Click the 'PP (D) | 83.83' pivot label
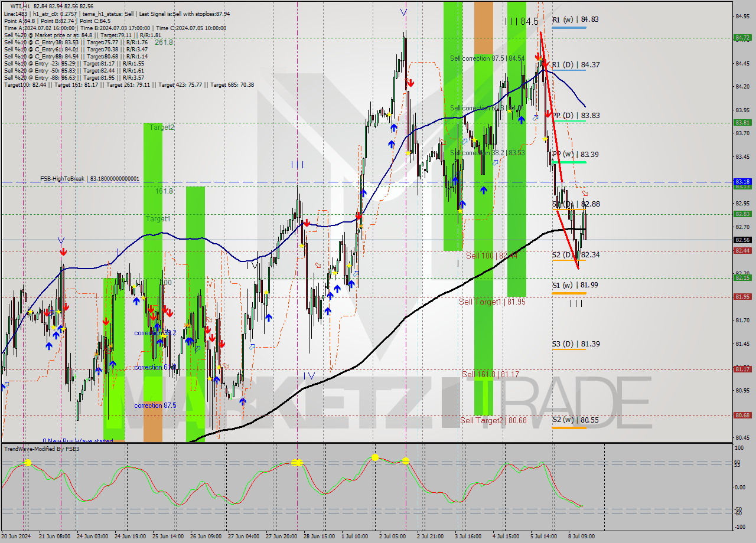Screen dimensions: 756x543 click(x=576, y=116)
